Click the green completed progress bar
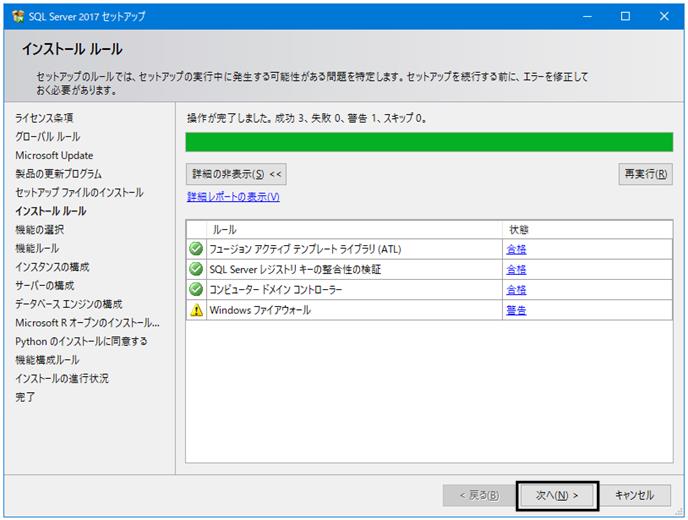688x520 pixels. tap(429, 142)
